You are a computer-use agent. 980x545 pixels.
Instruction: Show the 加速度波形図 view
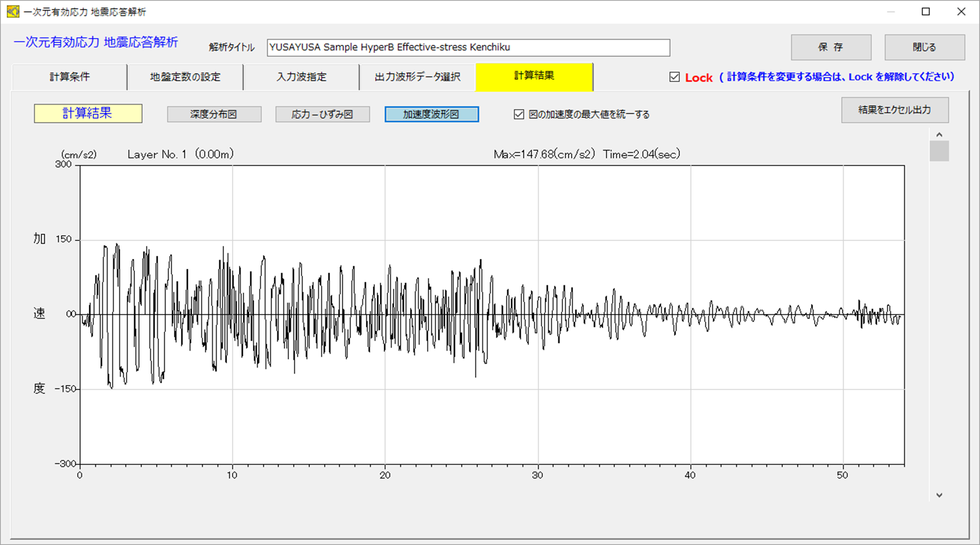pos(432,114)
